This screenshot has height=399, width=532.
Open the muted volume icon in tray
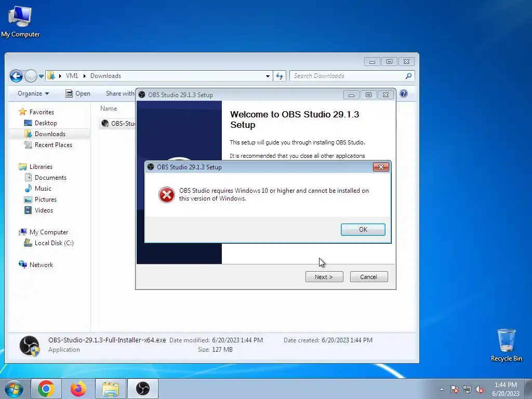[x=480, y=389]
